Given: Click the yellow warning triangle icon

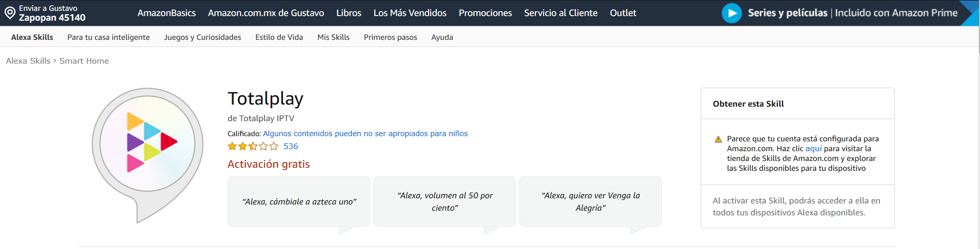Looking at the screenshot, I should 718,139.
